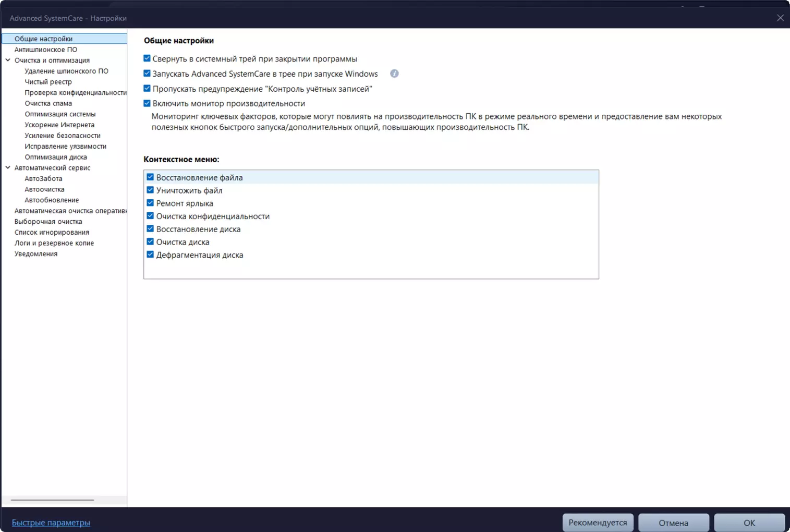Open Уведомления settings
790x532 pixels.
click(36, 254)
